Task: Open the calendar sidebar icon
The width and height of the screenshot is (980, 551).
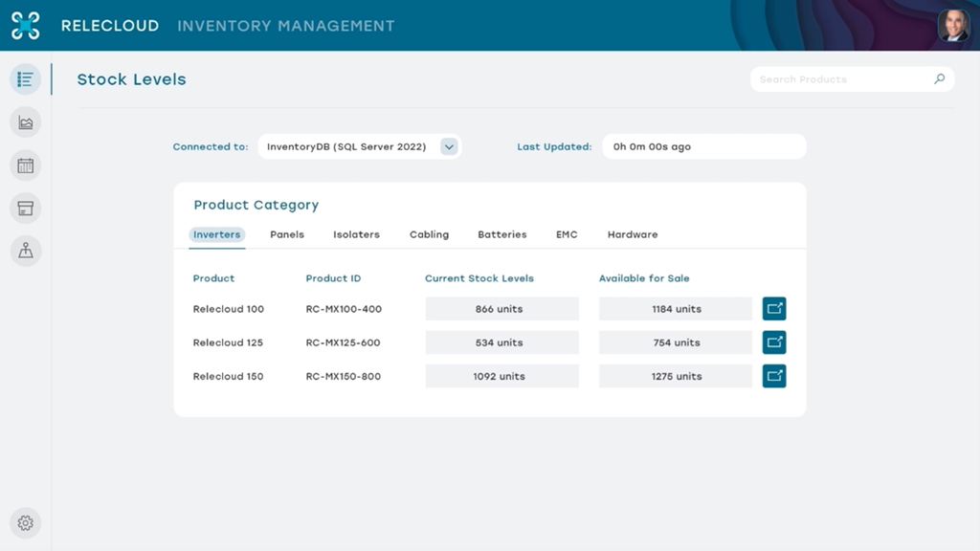Action: 26,165
